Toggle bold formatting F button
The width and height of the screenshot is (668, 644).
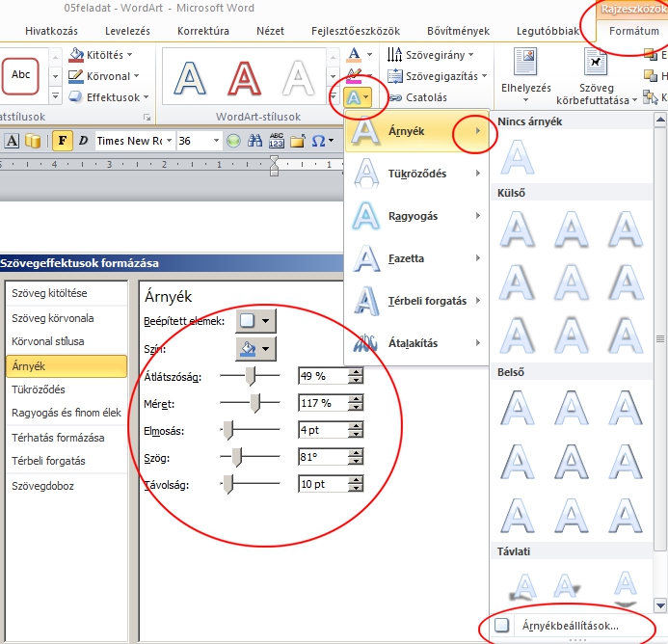63,141
